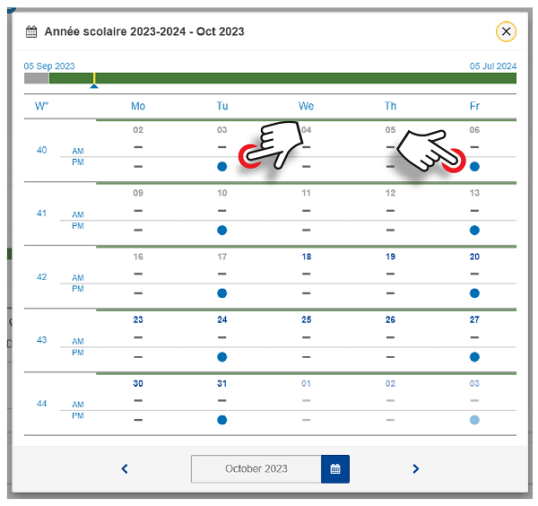Select day 09 in week 41
The image size is (538, 506).
(x=138, y=193)
